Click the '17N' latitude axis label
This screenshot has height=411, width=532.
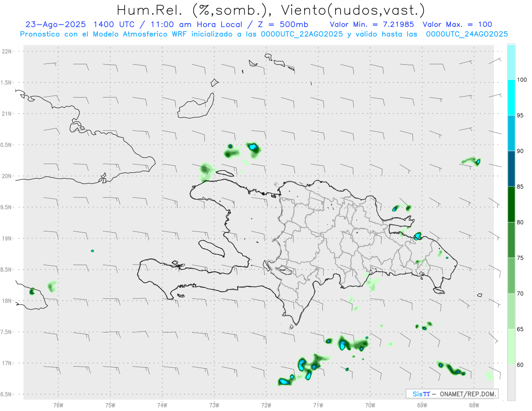coord(6,363)
